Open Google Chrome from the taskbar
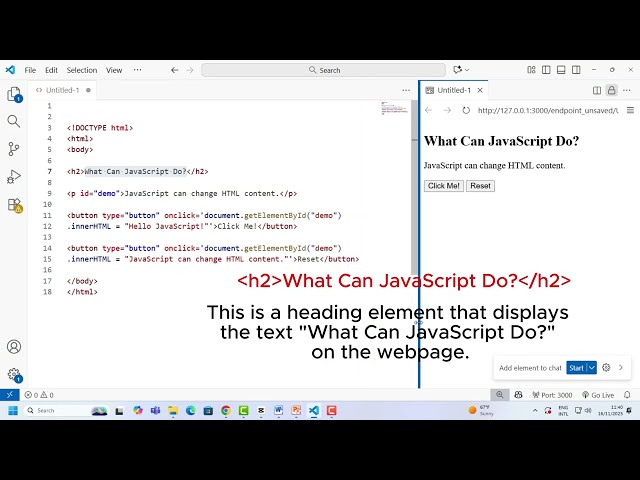Viewport: 640px width, 480px height. 226,410
